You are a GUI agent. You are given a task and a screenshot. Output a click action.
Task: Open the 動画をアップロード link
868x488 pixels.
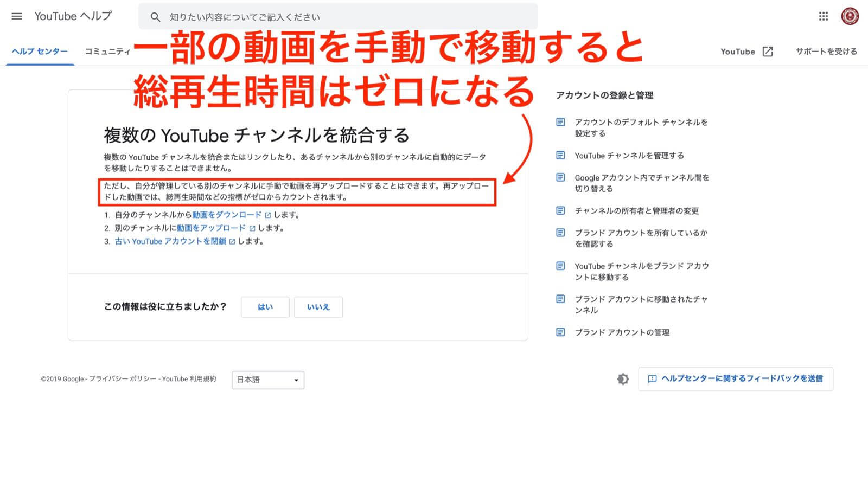pyautogui.click(x=211, y=228)
